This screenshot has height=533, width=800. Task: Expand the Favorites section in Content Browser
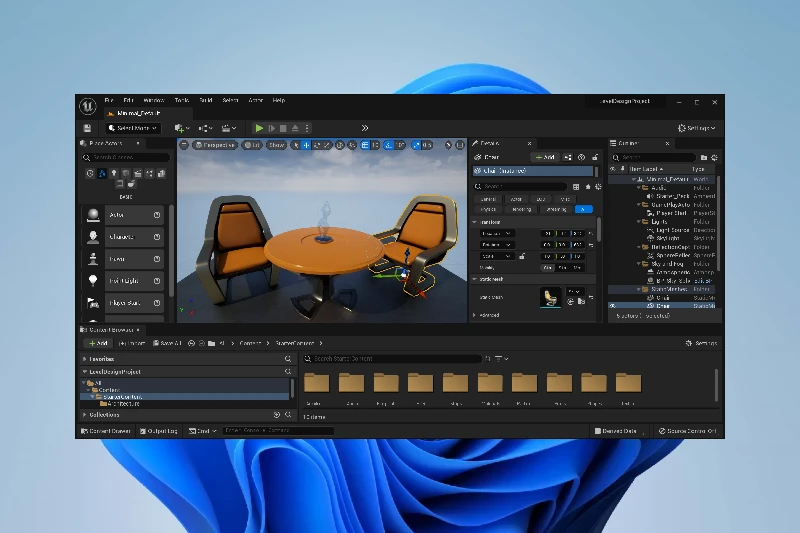(83, 358)
